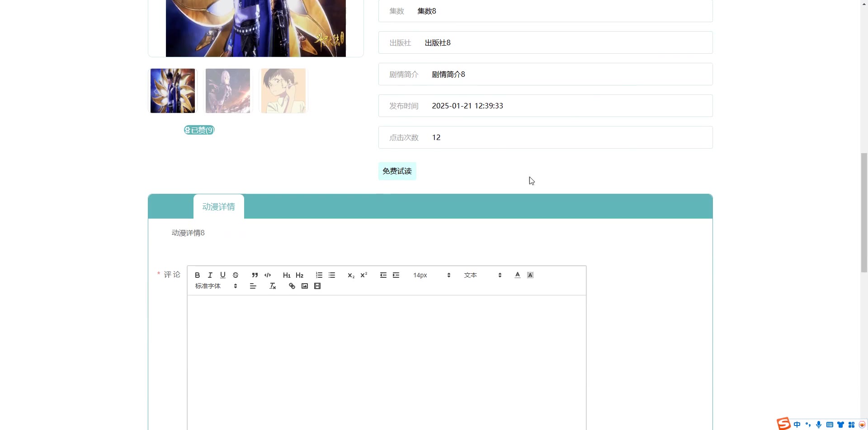Apply Heading 1 style

click(x=287, y=275)
